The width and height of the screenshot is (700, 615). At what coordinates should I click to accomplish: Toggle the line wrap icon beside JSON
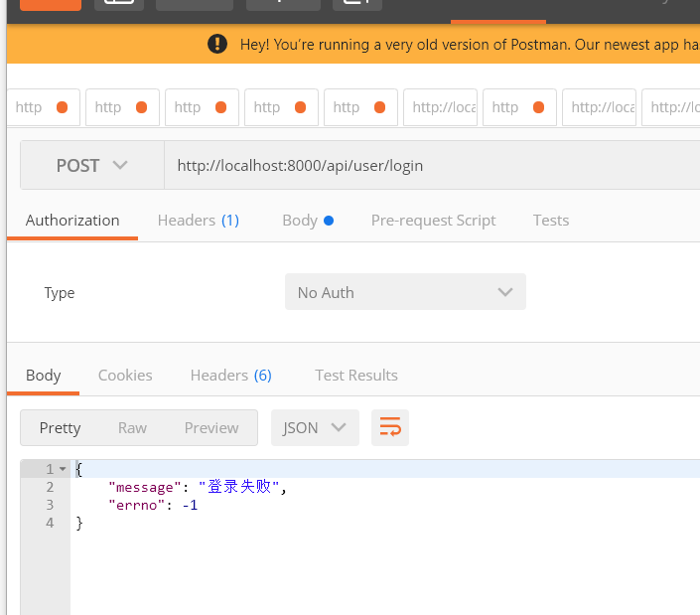390,427
